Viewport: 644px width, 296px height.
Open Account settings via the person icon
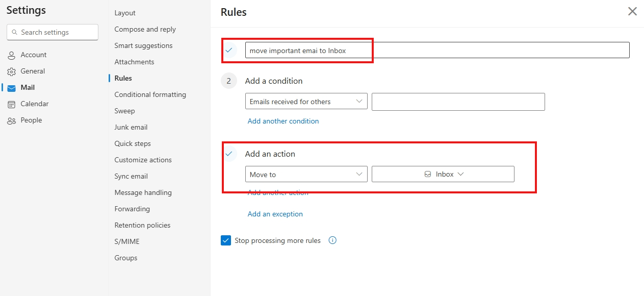click(x=11, y=55)
